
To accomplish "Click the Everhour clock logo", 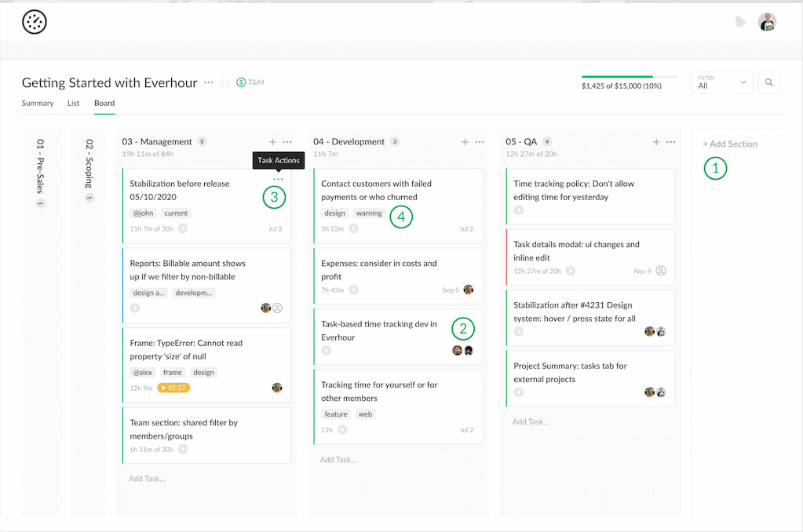I will click(x=34, y=22).
